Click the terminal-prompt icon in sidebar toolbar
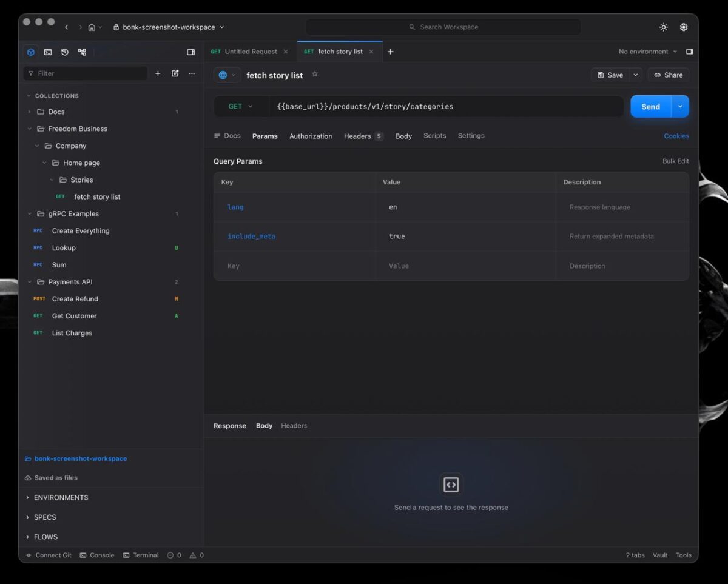Image resolution: width=728 pixels, height=584 pixels. [x=48, y=52]
